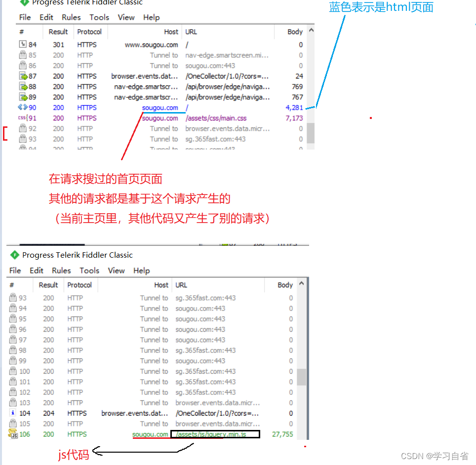Click lock icon of session 101
Viewport: 476px width, 465px height.
[13, 382]
